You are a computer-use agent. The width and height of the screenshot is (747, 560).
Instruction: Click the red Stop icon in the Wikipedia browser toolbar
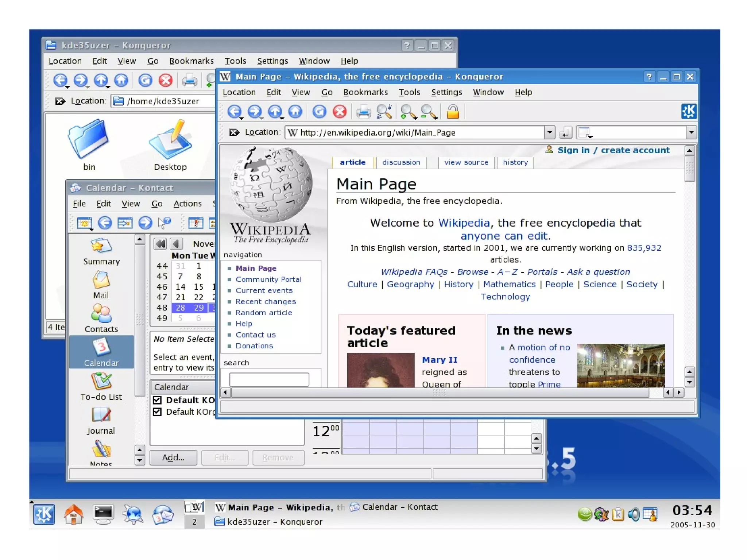click(x=340, y=112)
